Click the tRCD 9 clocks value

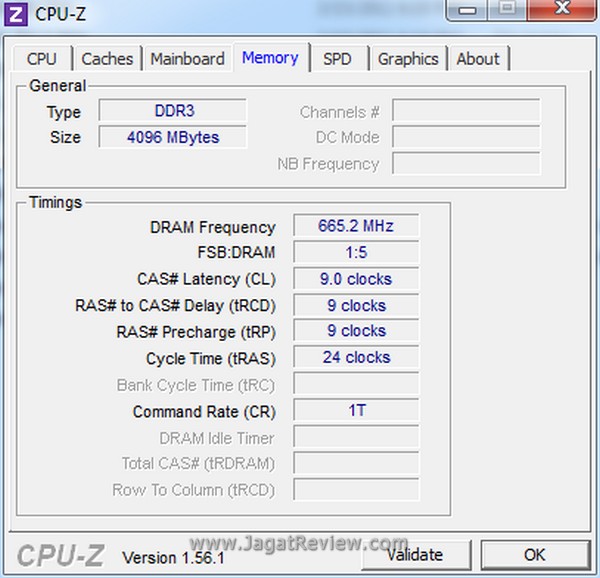pos(356,305)
